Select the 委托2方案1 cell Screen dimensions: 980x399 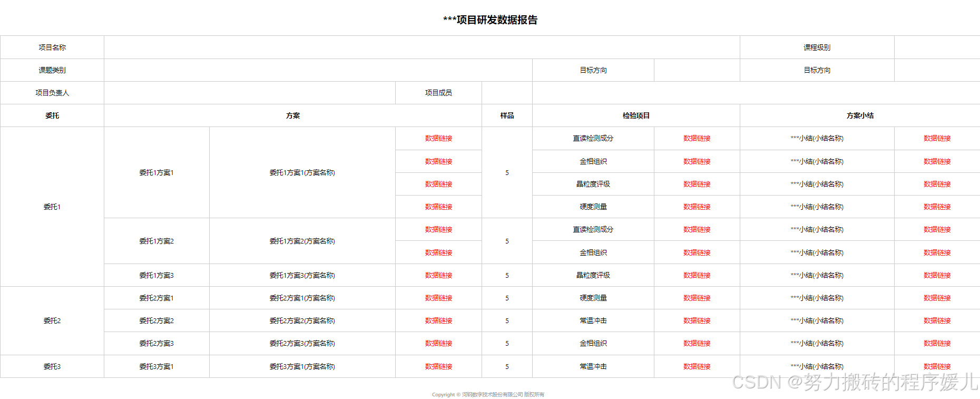click(156, 298)
